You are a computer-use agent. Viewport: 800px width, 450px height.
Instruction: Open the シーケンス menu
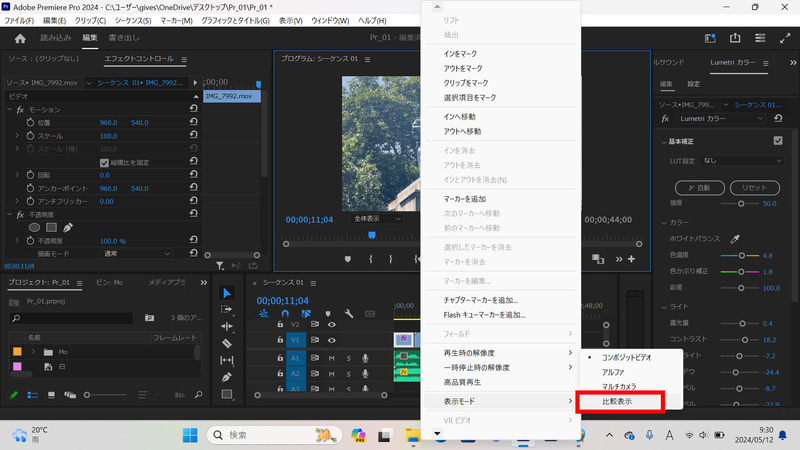point(133,21)
